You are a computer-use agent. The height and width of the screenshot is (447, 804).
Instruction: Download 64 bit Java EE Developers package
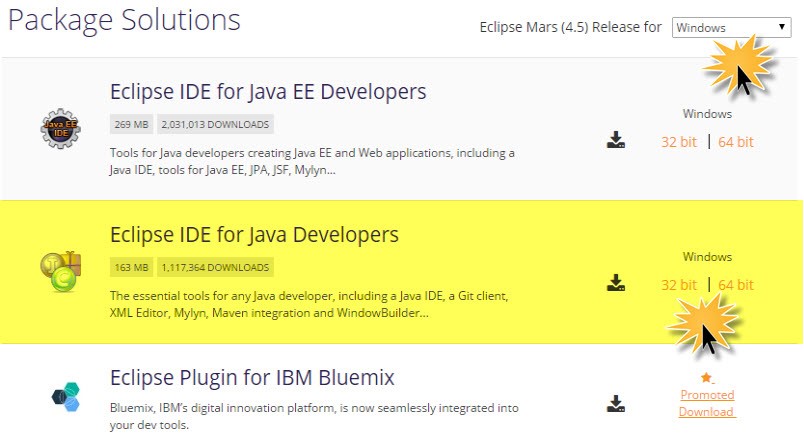coord(736,142)
